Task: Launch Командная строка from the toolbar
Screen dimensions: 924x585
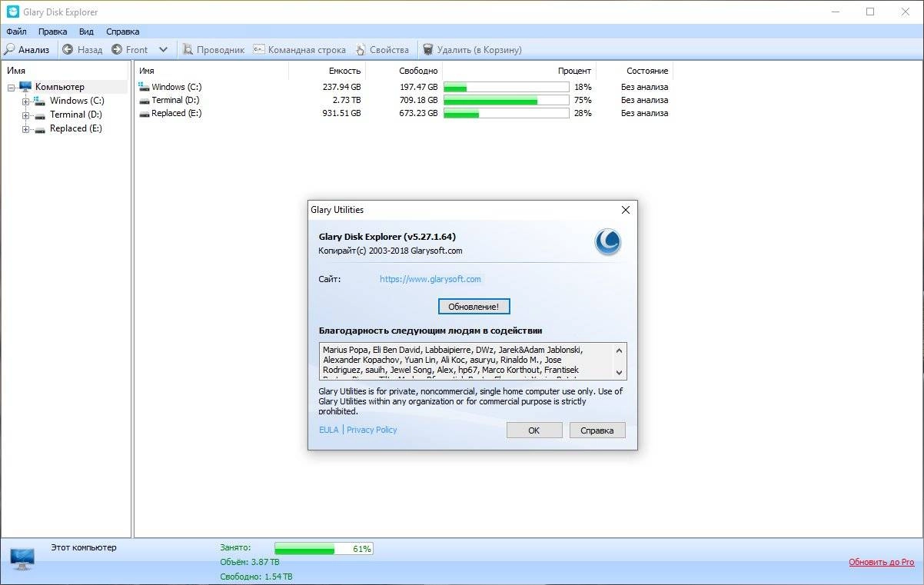Action: (300, 49)
